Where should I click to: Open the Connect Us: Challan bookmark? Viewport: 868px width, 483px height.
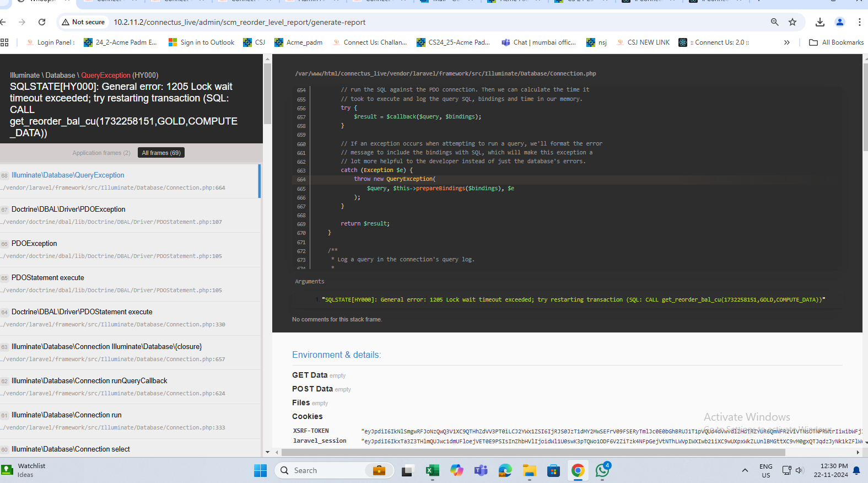point(369,42)
